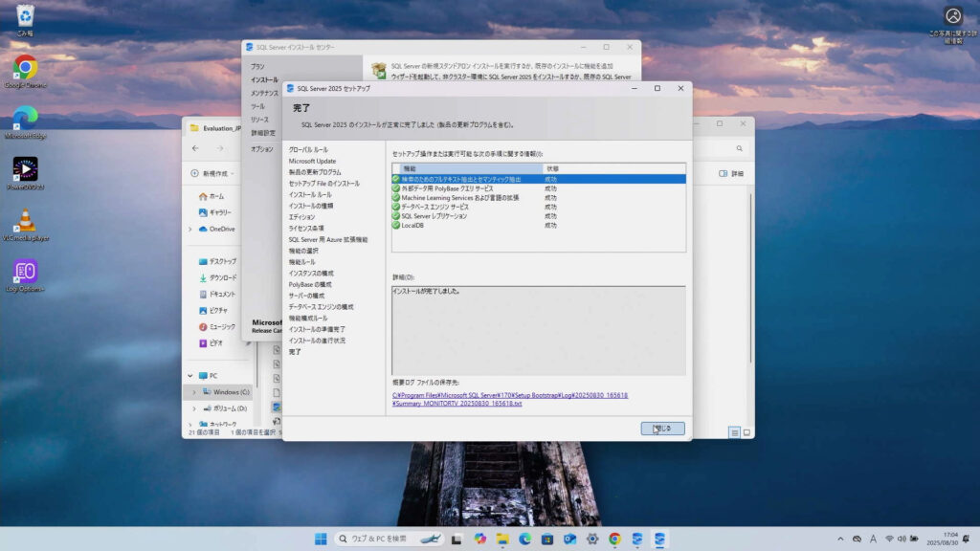Screen dimensions: 980x551
Task: Collapse the PC node in Explorer
Action: (x=190, y=376)
